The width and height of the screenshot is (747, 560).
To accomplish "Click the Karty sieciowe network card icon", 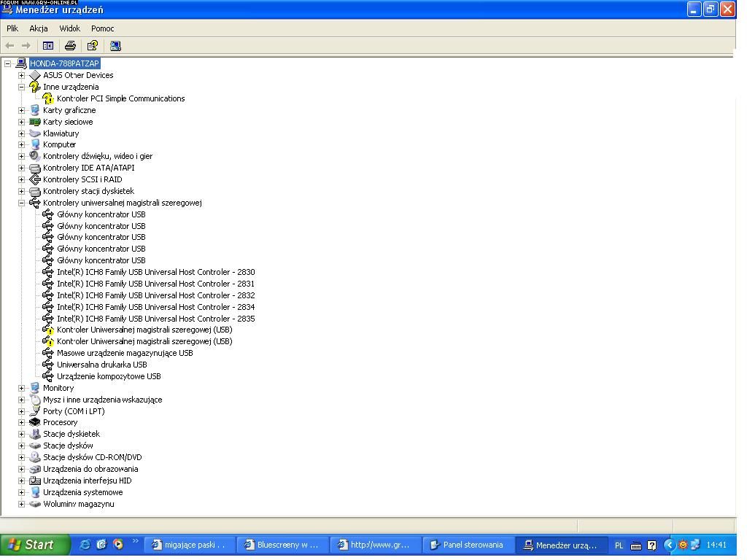I will pos(35,122).
